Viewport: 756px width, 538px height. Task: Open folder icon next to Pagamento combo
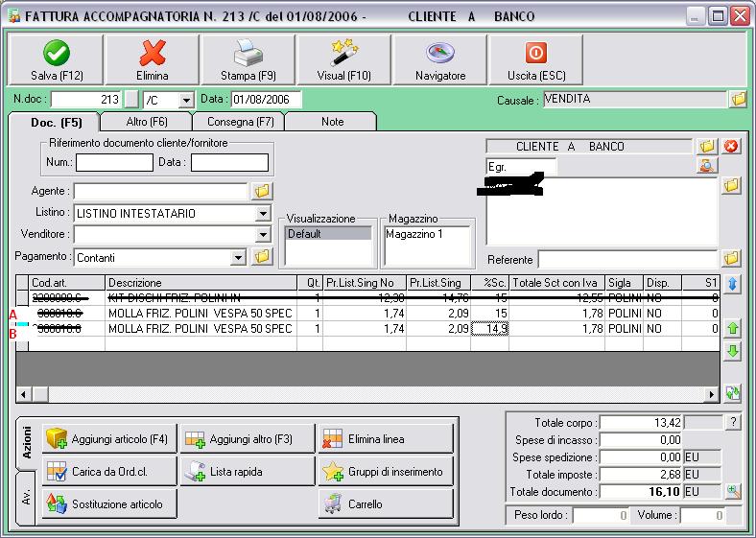click(262, 257)
